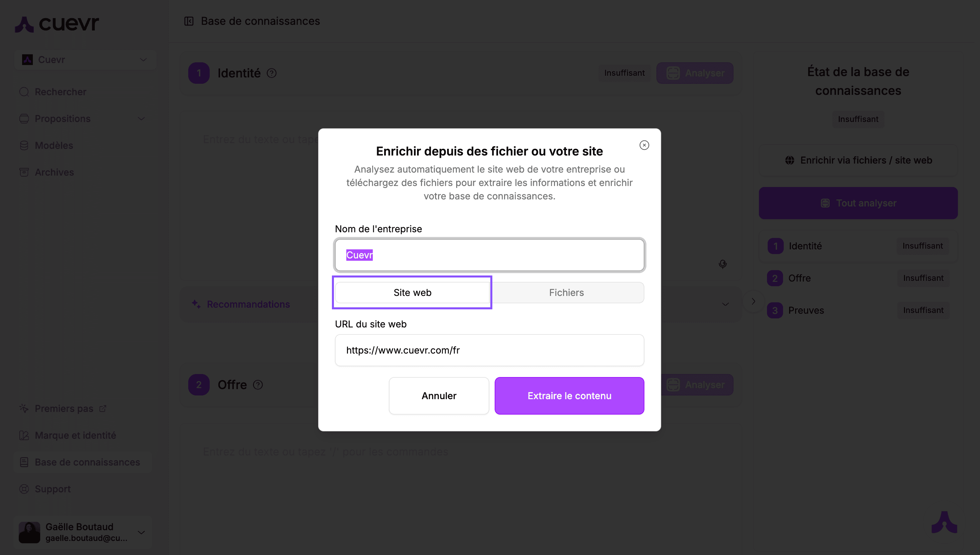
Task: Toggle the sidebar collapse icon
Action: tap(189, 21)
